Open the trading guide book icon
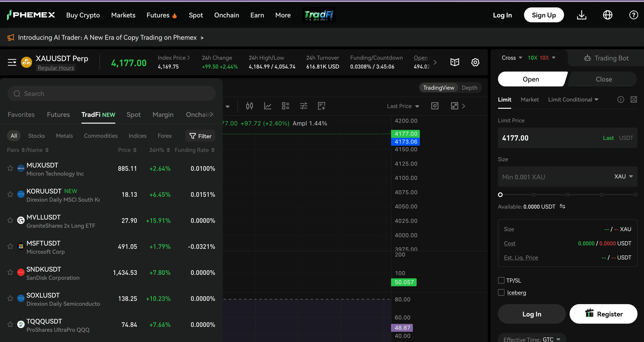 pyautogui.click(x=455, y=62)
